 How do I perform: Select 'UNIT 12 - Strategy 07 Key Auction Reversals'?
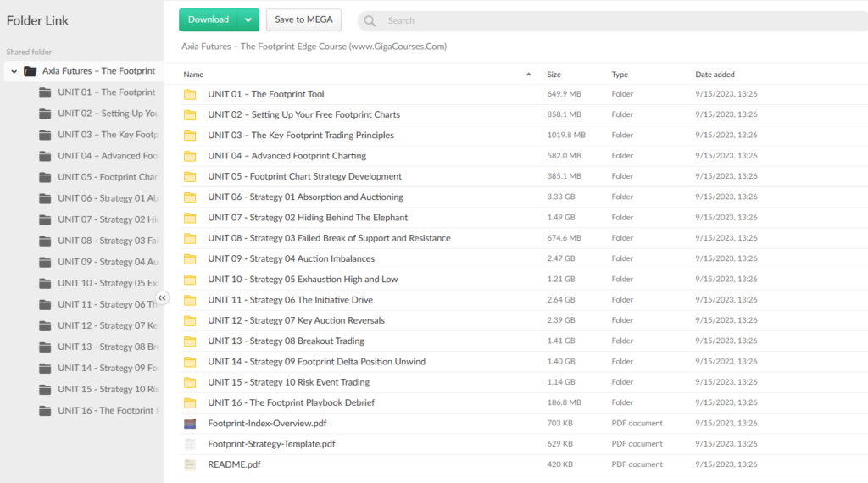296,320
